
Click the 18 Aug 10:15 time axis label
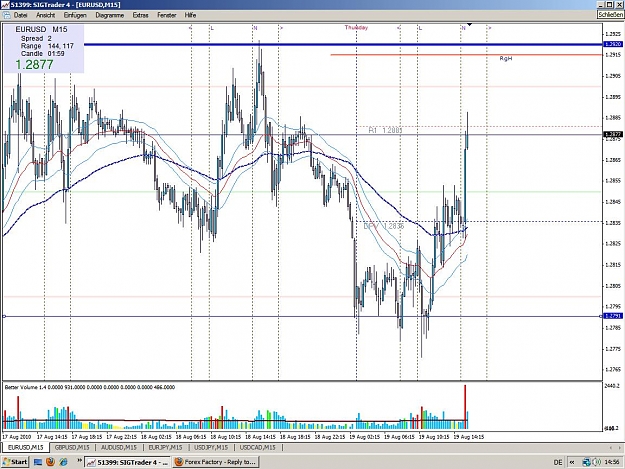pyautogui.click(x=226, y=437)
